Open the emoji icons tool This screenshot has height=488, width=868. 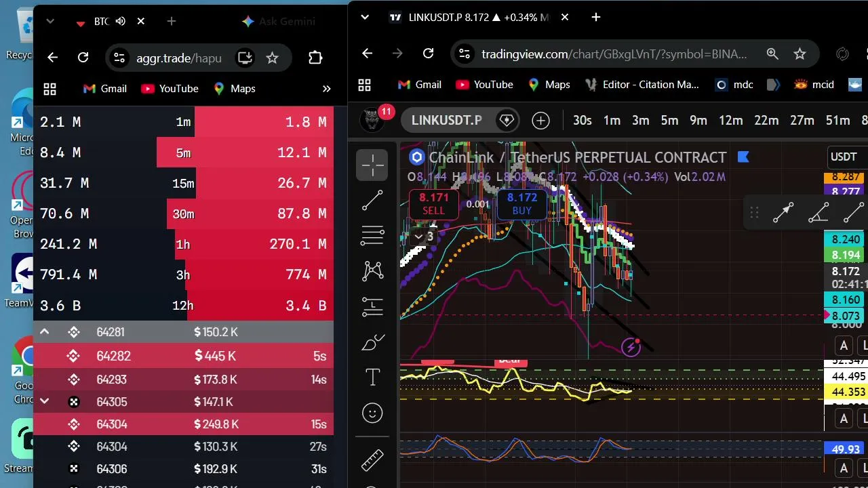[x=372, y=413]
